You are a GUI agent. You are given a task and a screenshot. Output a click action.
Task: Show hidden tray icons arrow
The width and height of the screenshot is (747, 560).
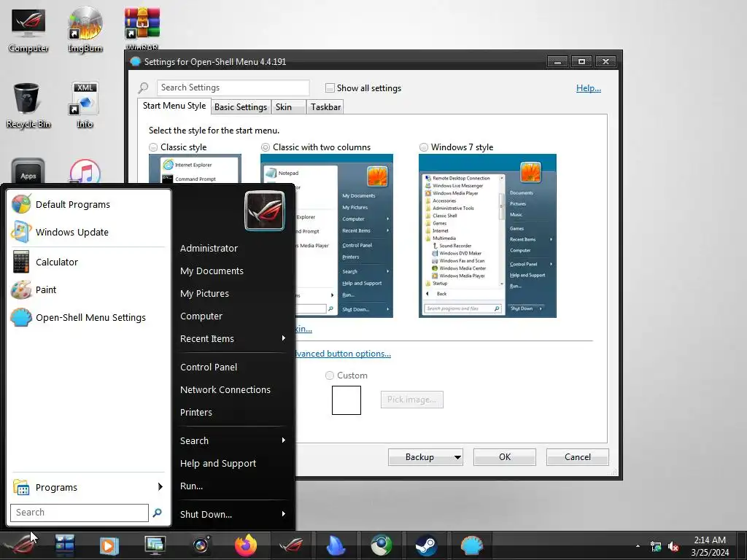(x=638, y=546)
